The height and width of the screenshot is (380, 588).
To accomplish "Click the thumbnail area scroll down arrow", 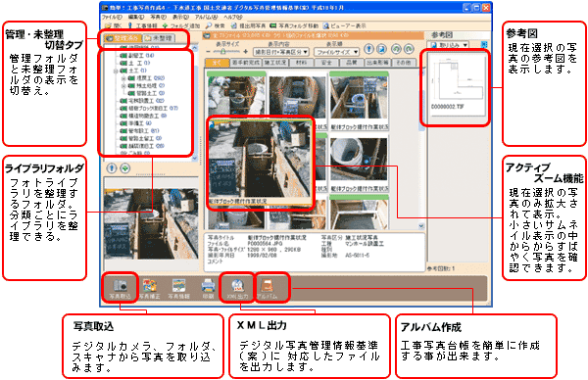I will point(421,226).
